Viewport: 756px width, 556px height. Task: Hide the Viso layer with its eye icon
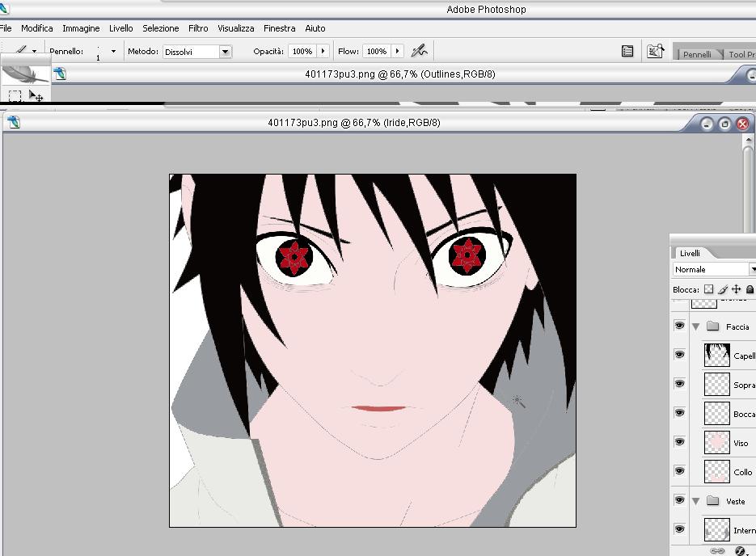(679, 442)
